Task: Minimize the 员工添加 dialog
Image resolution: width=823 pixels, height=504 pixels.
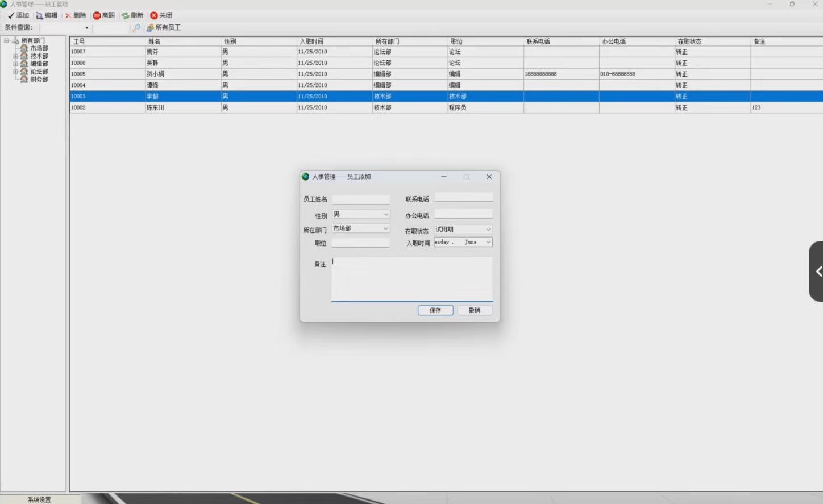Action: (x=444, y=177)
